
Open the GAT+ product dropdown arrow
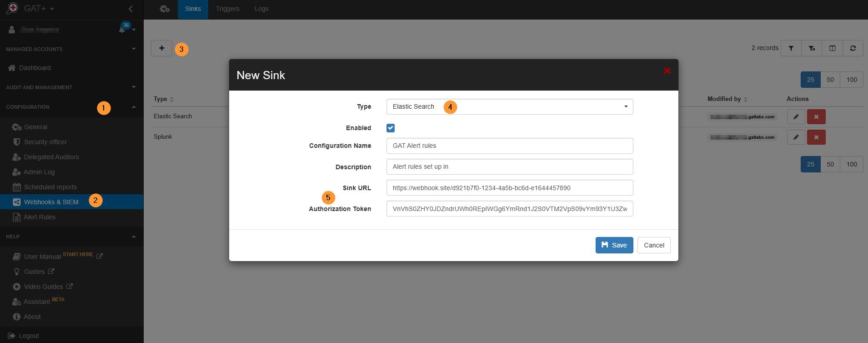coord(52,9)
